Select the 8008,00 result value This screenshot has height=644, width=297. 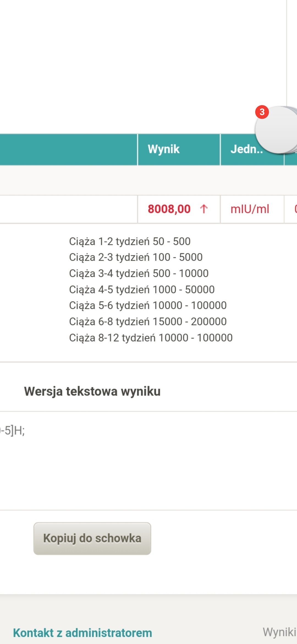pyautogui.click(x=169, y=209)
